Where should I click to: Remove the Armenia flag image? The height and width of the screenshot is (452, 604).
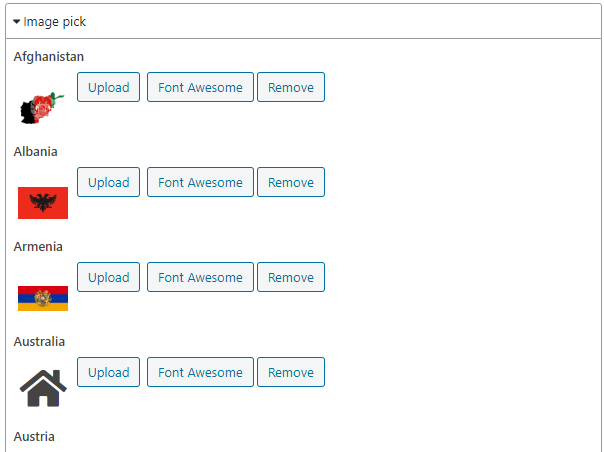point(291,277)
